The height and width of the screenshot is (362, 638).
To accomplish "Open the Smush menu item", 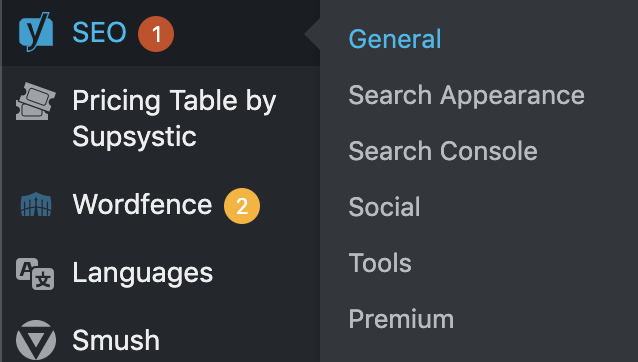I will [x=116, y=340].
